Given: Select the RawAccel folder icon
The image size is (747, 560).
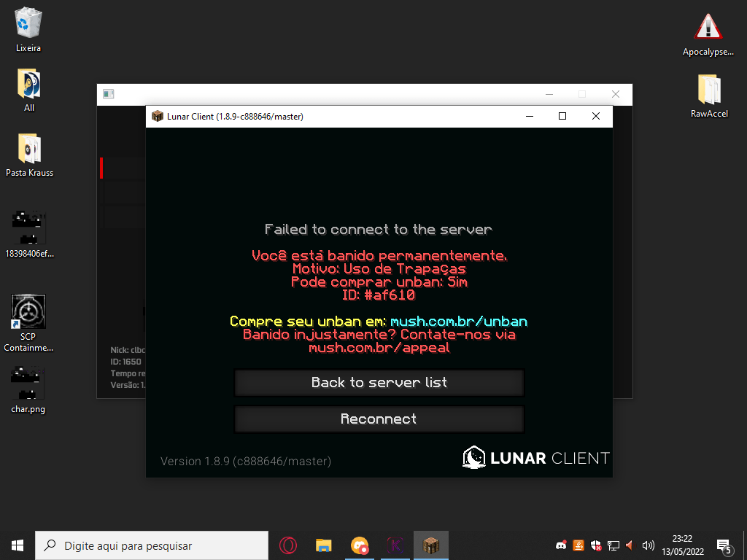Looking at the screenshot, I should (x=709, y=96).
